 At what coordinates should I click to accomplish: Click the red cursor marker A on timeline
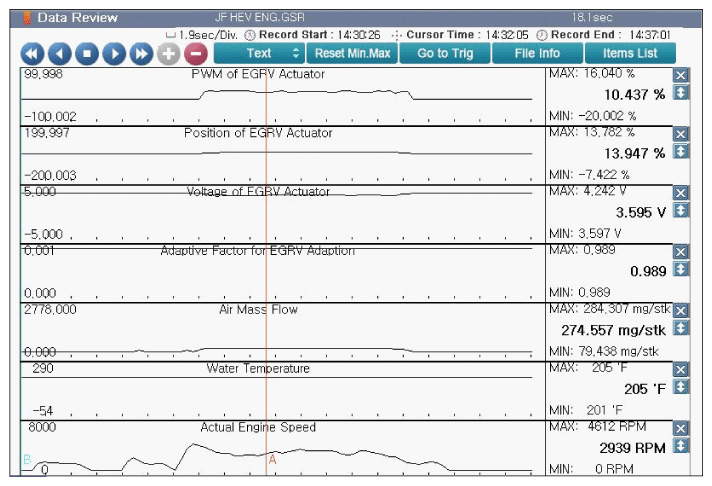(271, 460)
